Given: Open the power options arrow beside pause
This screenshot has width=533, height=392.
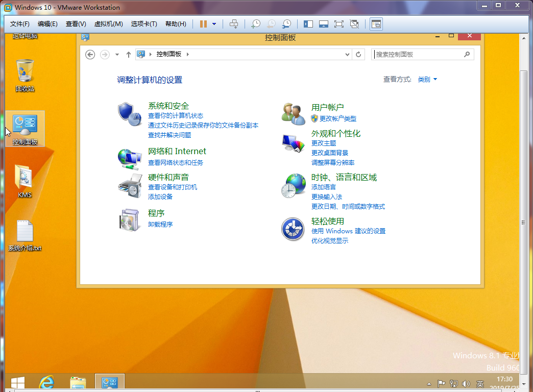Looking at the screenshot, I should pos(214,24).
